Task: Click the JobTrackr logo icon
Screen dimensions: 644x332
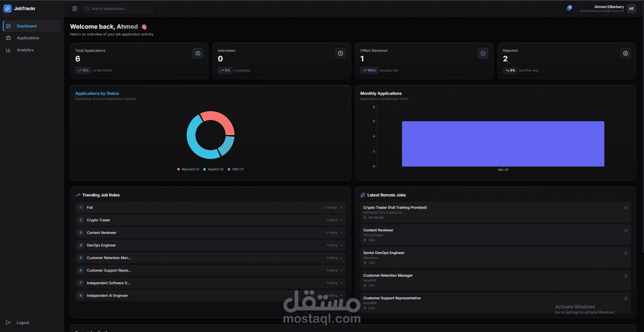Action: pos(7,8)
